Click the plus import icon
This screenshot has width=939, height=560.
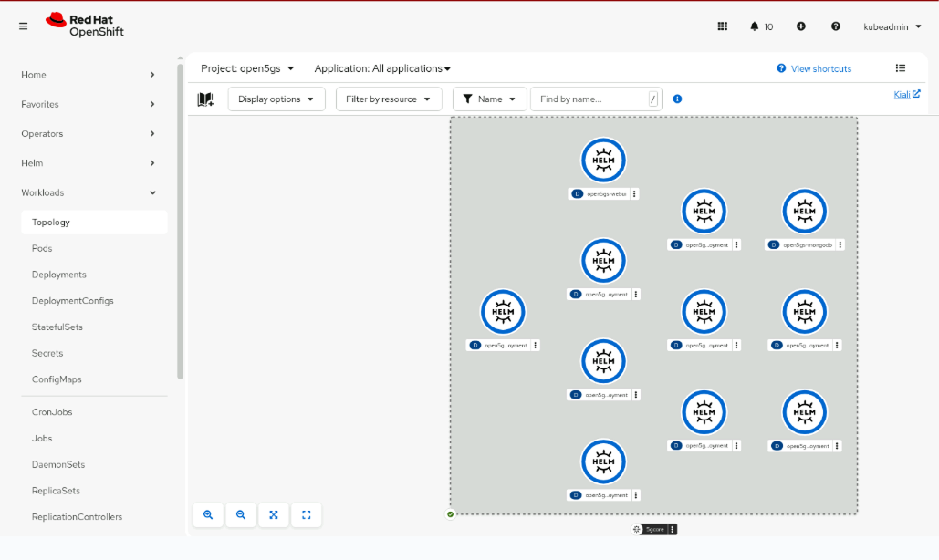click(x=800, y=26)
